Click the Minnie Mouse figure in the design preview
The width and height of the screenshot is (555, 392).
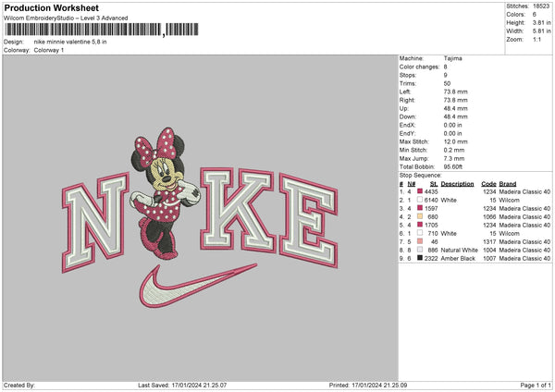(x=165, y=193)
